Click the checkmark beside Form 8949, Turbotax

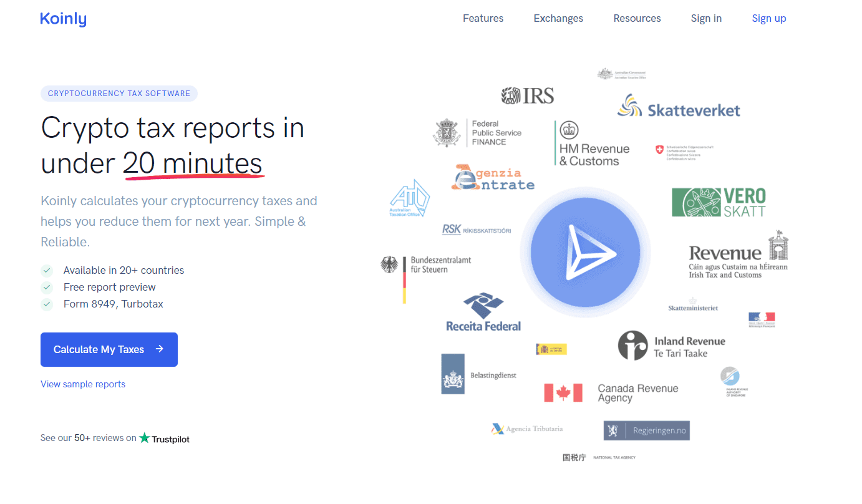tap(47, 304)
